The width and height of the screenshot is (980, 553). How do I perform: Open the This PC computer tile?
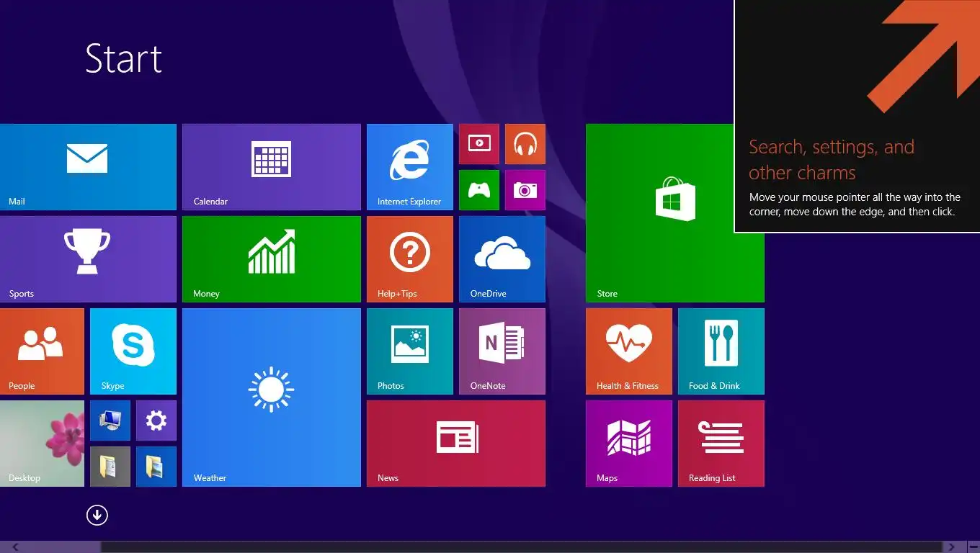110,421
